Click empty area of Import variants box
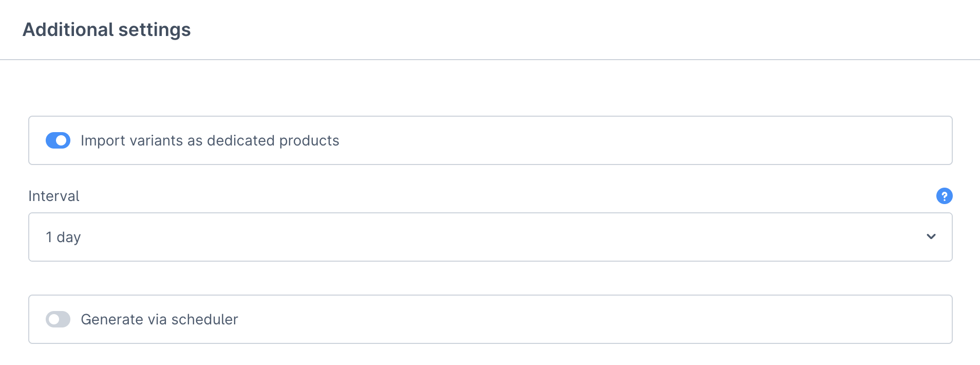 click(642, 140)
